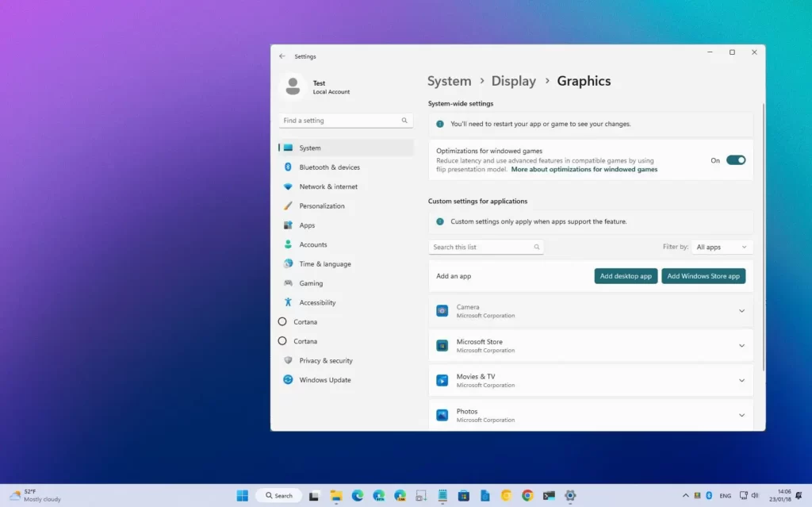The height and width of the screenshot is (507, 812).
Task: Launch Microsoft Edge from the taskbar
Action: click(358, 496)
